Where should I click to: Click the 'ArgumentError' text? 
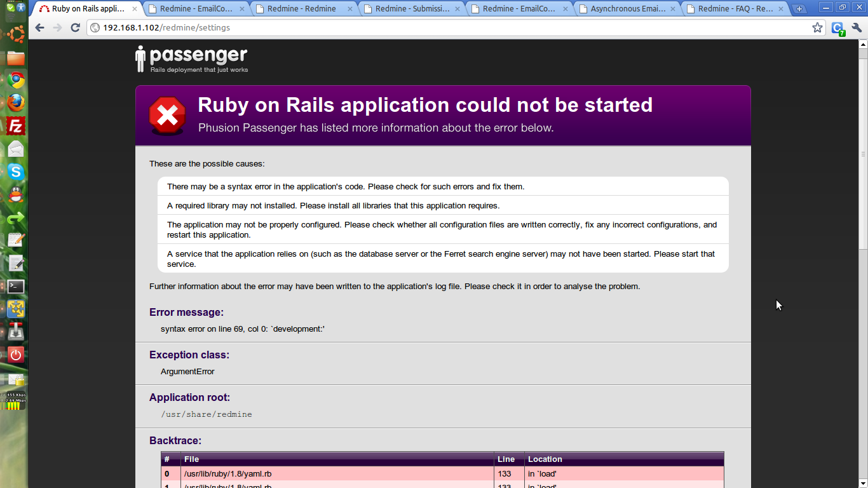pyautogui.click(x=187, y=372)
